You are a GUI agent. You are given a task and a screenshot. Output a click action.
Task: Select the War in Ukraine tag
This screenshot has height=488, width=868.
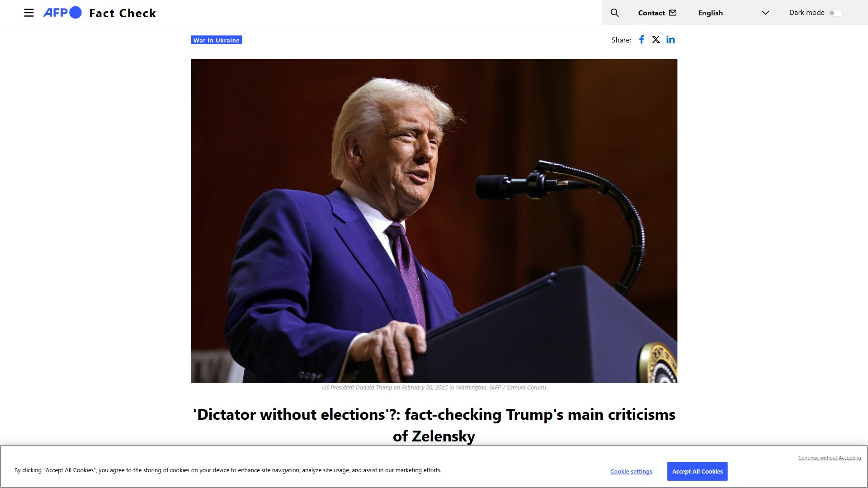tap(217, 40)
